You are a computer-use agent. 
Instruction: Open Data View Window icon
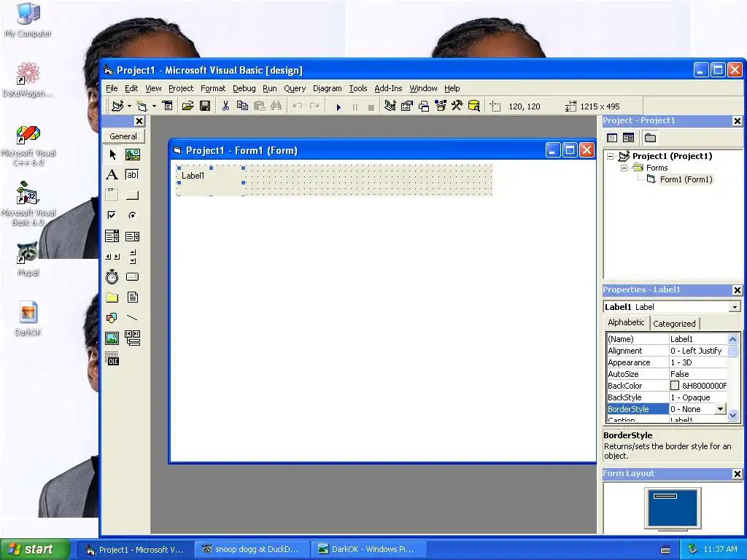point(474,106)
